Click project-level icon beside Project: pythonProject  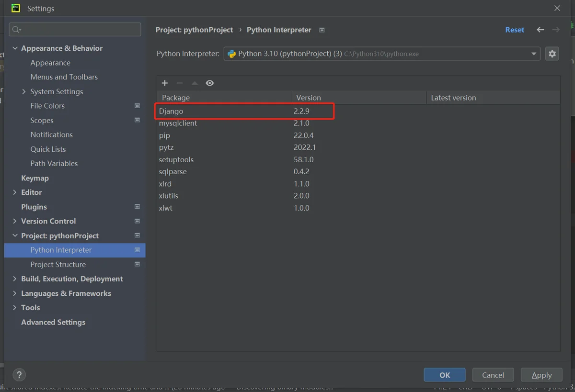pos(137,235)
